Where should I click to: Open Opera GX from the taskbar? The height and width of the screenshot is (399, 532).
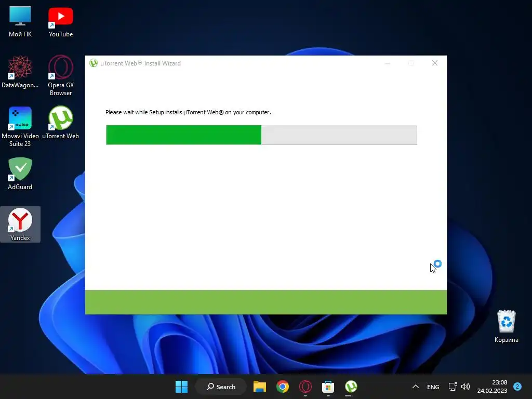pos(305,387)
